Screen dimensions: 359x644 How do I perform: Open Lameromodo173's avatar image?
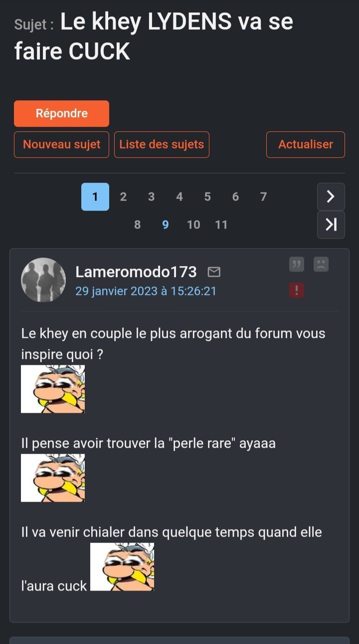43,280
